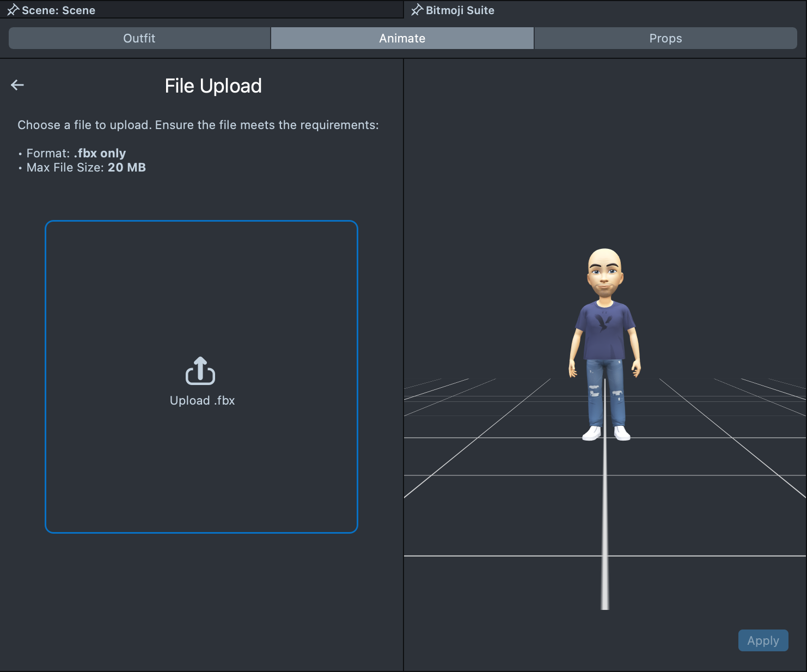Click the File Upload heading
The width and height of the screenshot is (807, 672).
click(213, 86)
